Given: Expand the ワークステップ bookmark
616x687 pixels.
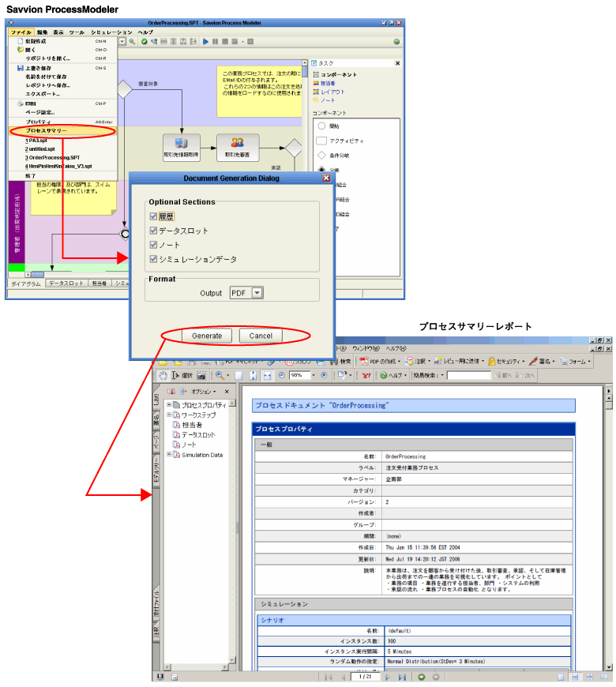Looking at the screenshot, I should (169, 415).
